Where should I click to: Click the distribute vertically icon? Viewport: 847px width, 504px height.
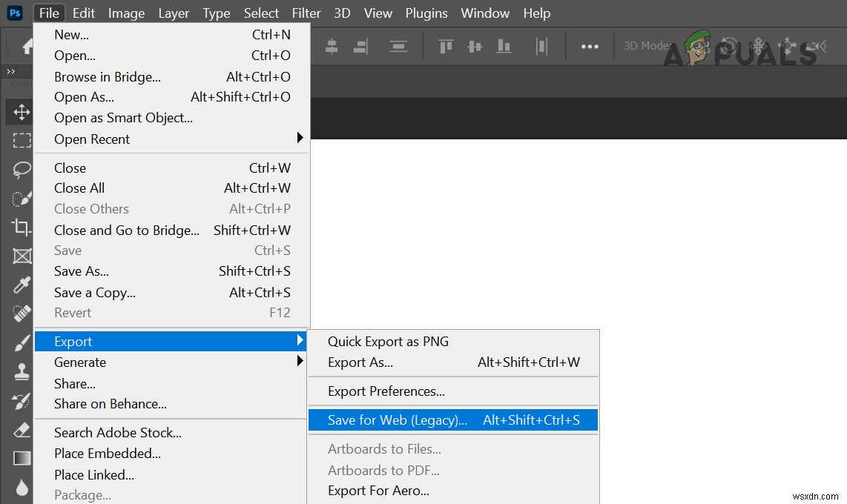tap(398, 47)
